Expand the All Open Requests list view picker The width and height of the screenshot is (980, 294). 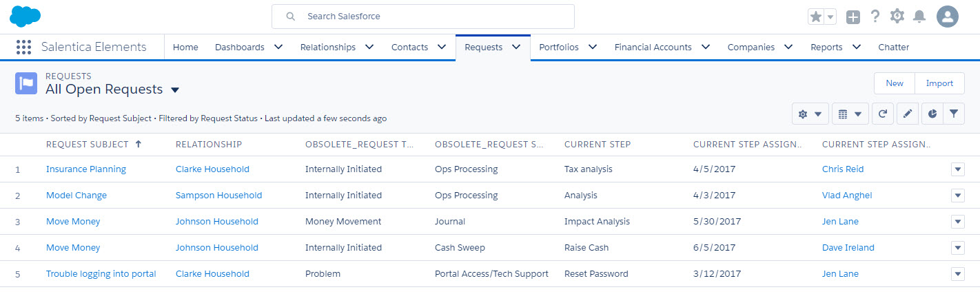point(175,90)
